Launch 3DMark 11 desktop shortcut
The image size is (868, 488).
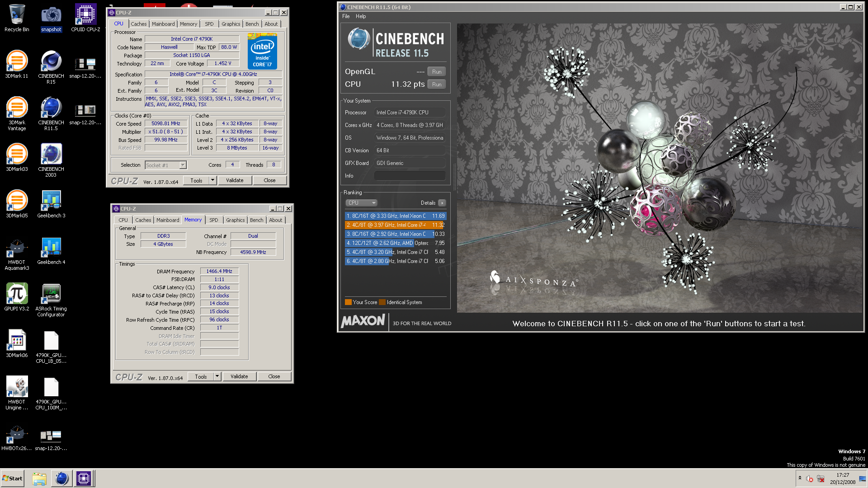coord(17,65)
